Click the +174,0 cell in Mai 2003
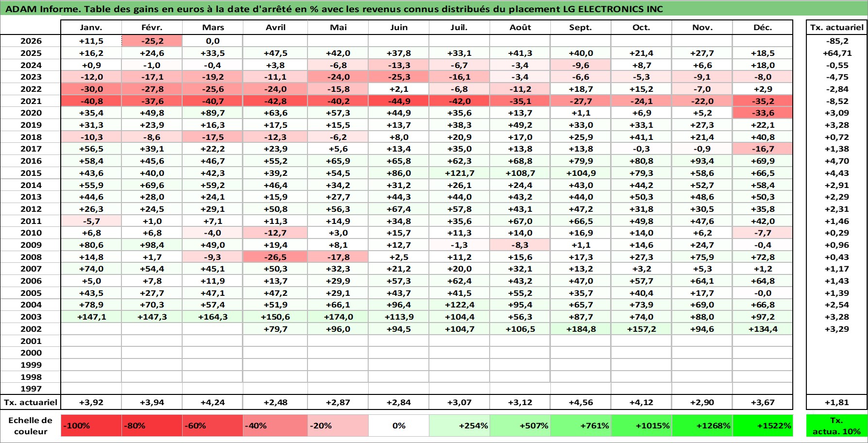The height and width of the screenshot is (443, 868). [x=338, y=317]
